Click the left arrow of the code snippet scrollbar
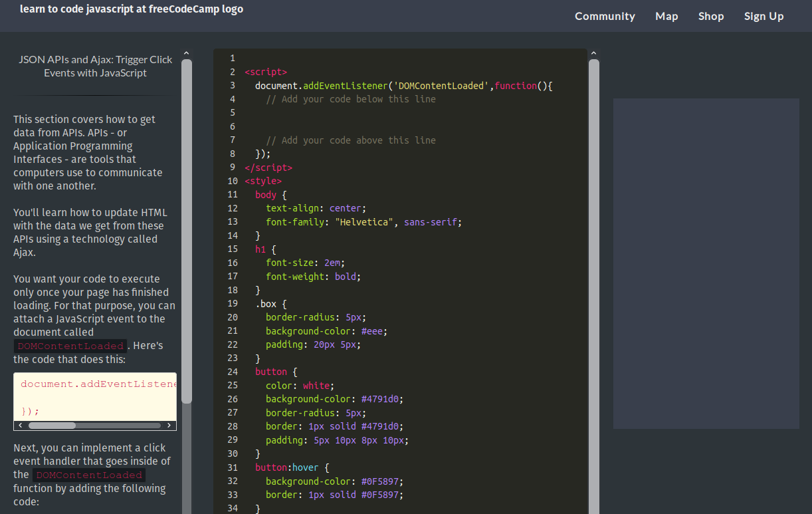812x514 pixels. pyautogui.click(x=20, y=425)
